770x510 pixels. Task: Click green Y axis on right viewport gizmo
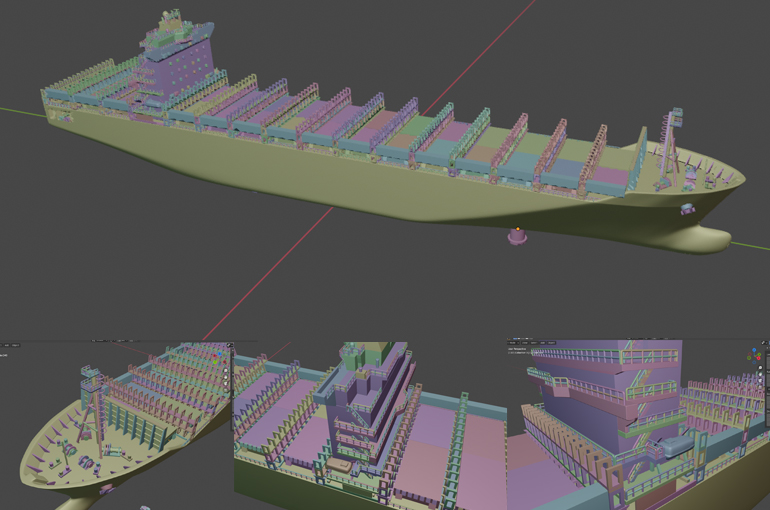(x=759, y=354)
